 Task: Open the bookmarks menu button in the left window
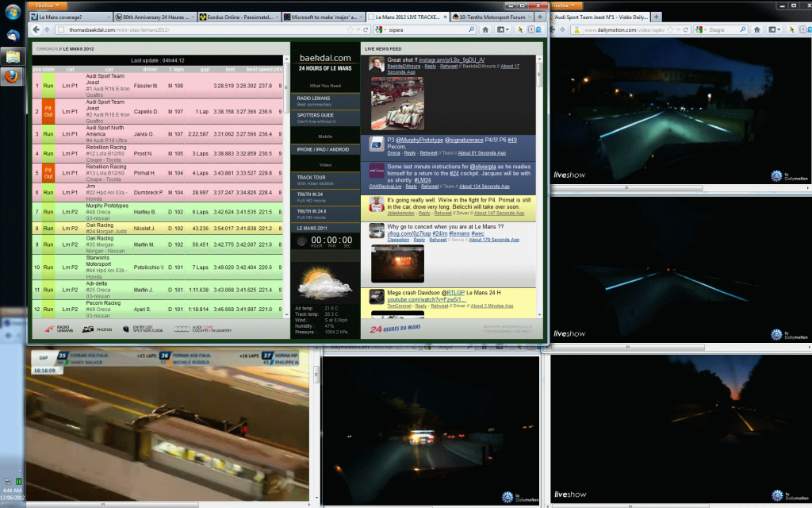coord(502,30)
